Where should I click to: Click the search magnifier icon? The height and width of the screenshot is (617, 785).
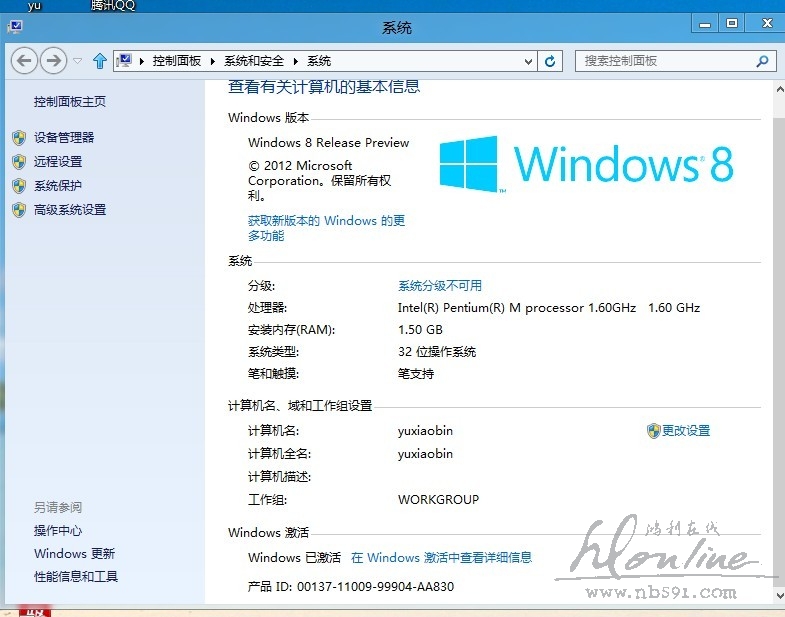tap(762, 61)
